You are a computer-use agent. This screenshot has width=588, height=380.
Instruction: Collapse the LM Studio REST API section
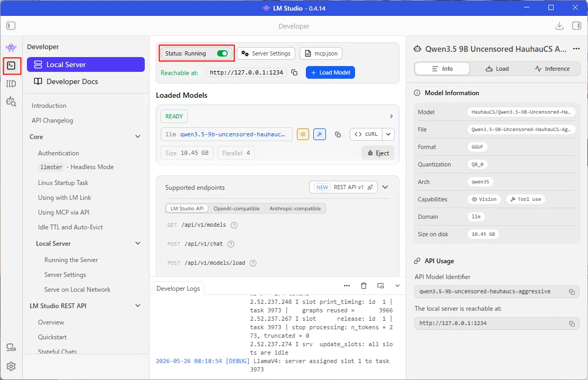(138, 305)
